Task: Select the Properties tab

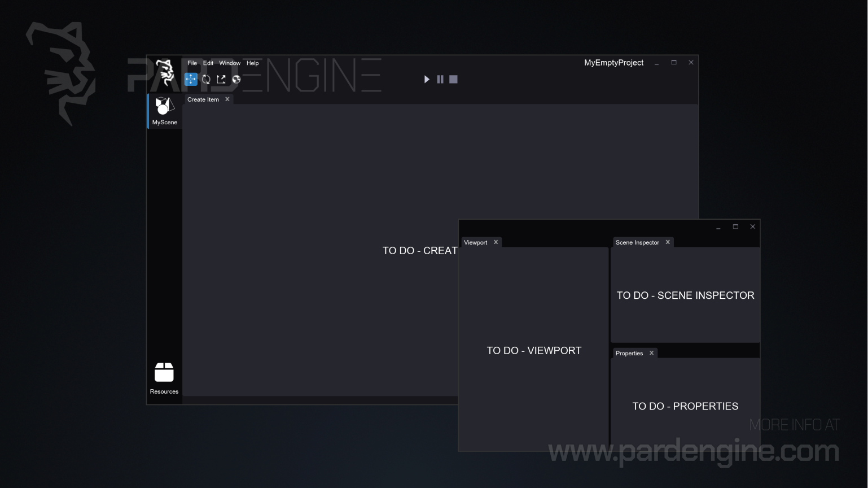Action: click(x=629, y=353)
